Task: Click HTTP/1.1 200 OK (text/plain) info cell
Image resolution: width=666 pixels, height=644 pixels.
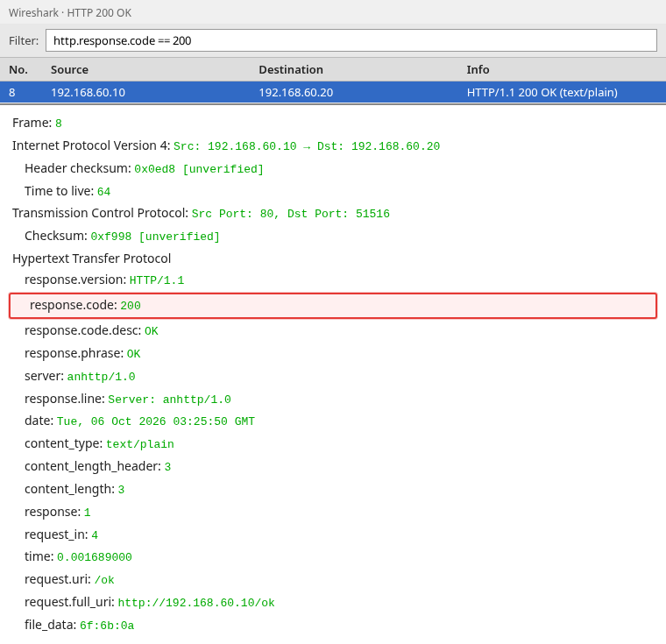Action: click(542, 93)
